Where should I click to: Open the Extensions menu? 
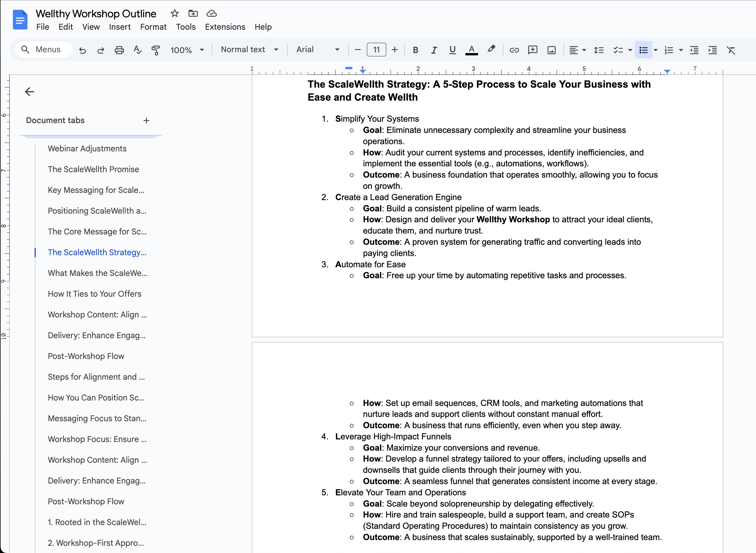225,27
